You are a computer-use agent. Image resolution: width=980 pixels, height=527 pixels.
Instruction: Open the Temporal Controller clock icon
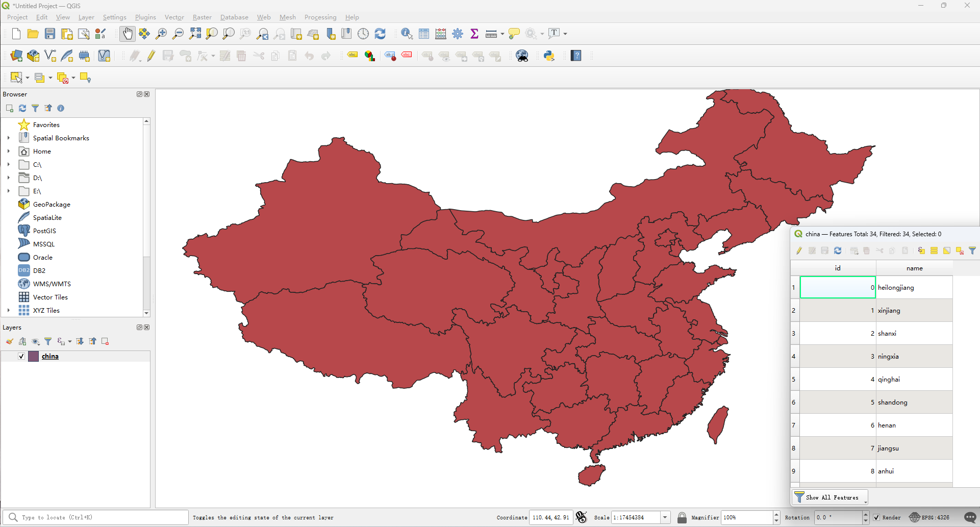pyautogui.click(x=363, y=34)
